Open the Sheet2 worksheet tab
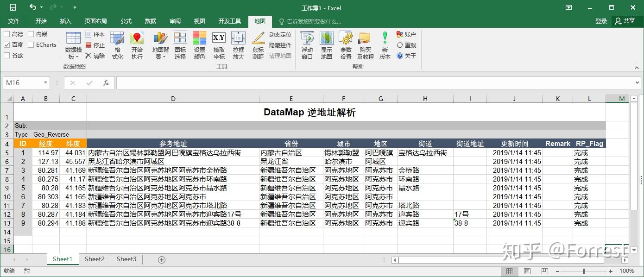The width and height of the screenshot is (644, 277). tap(95, 259)
